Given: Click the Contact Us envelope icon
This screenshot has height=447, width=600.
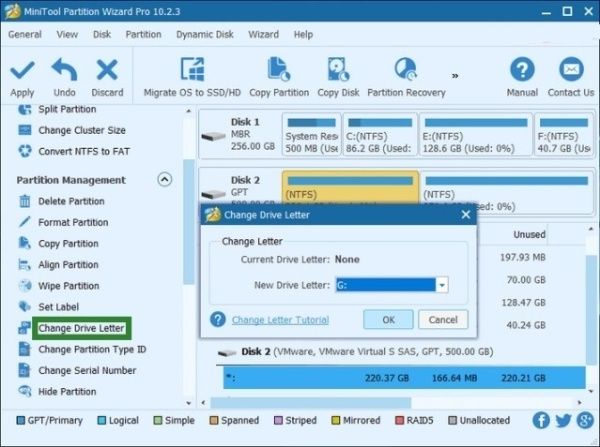Looking at the screenshot, I should point(570,70).
